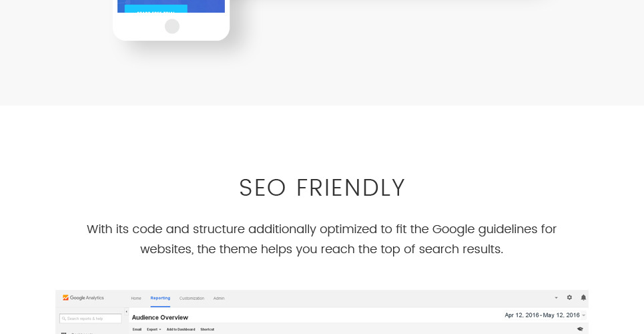Click the Google Analytics logo

click(83, 298)
